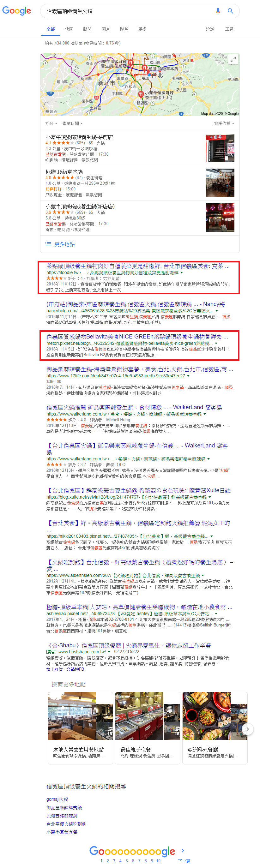
Task: Open the 營業時間 filter dropdown
Action: pos(73,124)
